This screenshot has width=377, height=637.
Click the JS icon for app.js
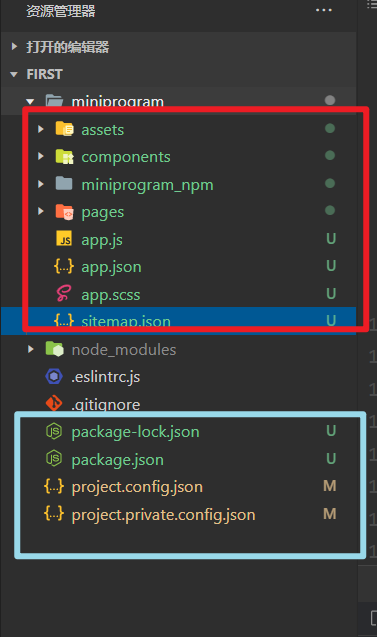click(x=64, y=239)
